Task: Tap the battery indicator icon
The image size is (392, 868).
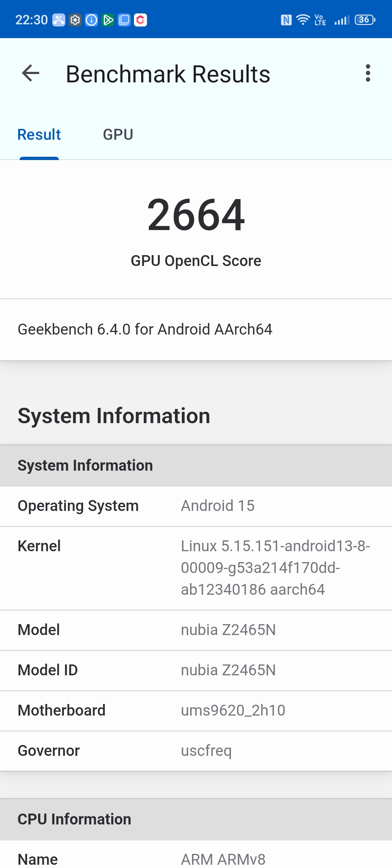Action: click(x=365, y=20)
